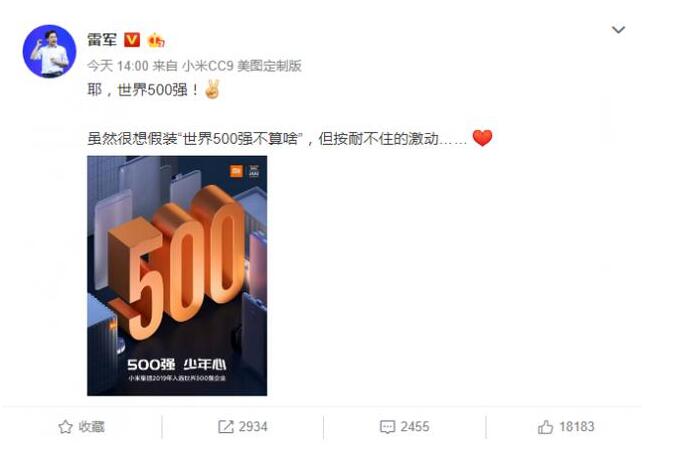The width and height of the screenshot is (682, 455).
Task: Enlarge the 500强 poster image
Action: 177,276
